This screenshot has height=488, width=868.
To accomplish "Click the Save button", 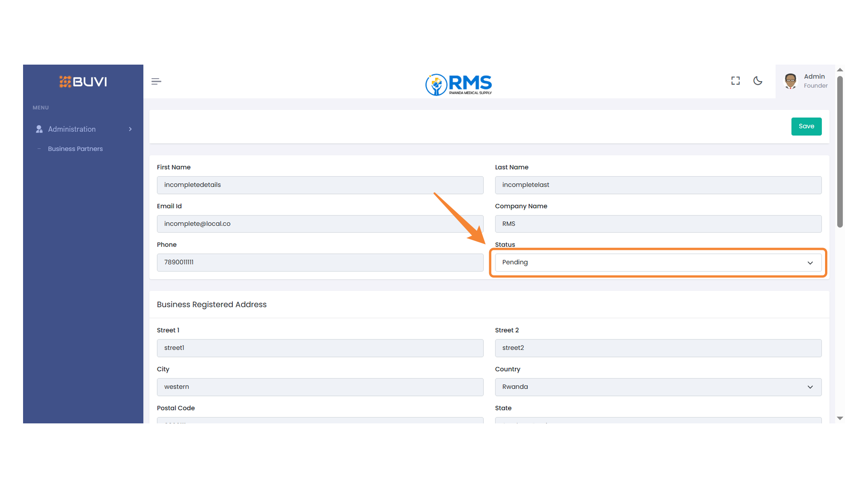I will tap(806, 127).
